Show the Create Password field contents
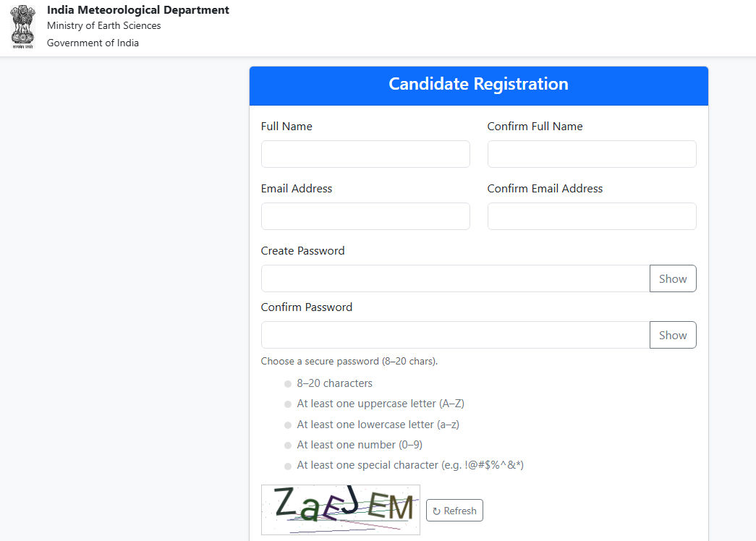 (x=673, y=278)
